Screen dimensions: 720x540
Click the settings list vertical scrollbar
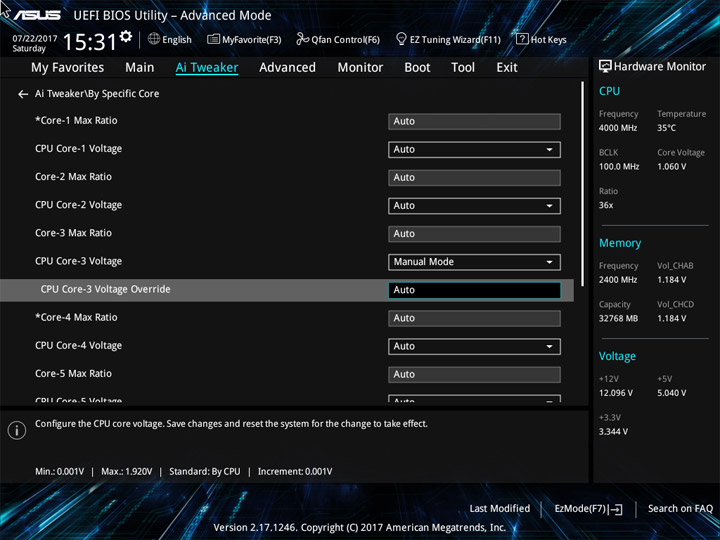point(583,184)
